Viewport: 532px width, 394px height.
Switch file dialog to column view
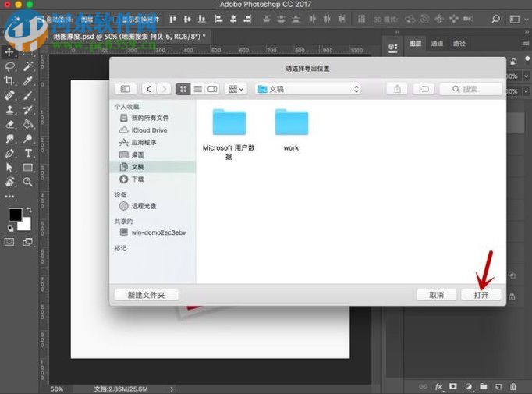[212, 89]
